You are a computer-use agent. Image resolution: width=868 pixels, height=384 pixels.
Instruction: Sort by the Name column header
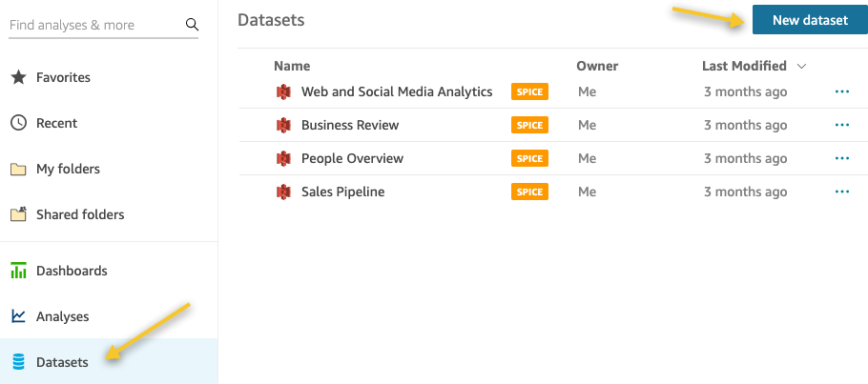point(292,66)
